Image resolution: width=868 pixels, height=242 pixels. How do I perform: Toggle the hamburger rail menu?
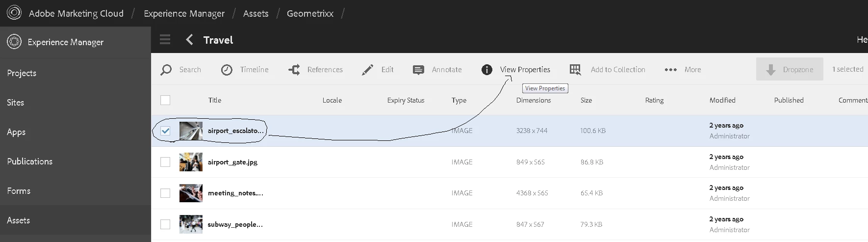pyautogui.click(x=165, y=40)
